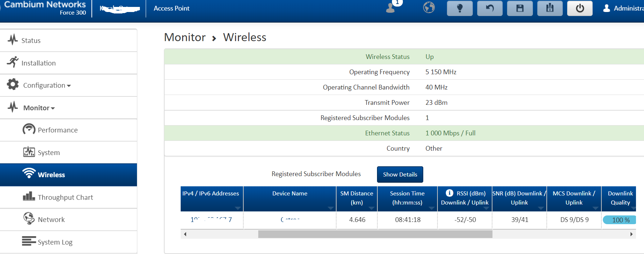Image resolution: width=644 pixels, height=254 pixels.
Task: Open the Installation page
Action: coord(38,63)
